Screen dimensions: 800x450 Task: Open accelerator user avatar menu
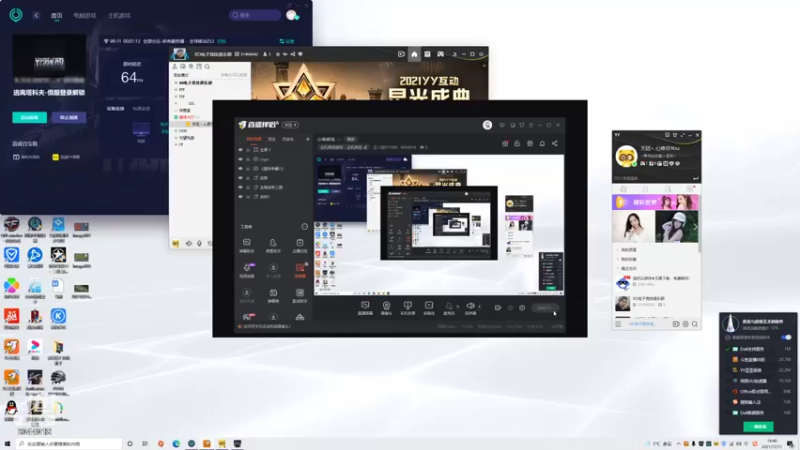292,15
